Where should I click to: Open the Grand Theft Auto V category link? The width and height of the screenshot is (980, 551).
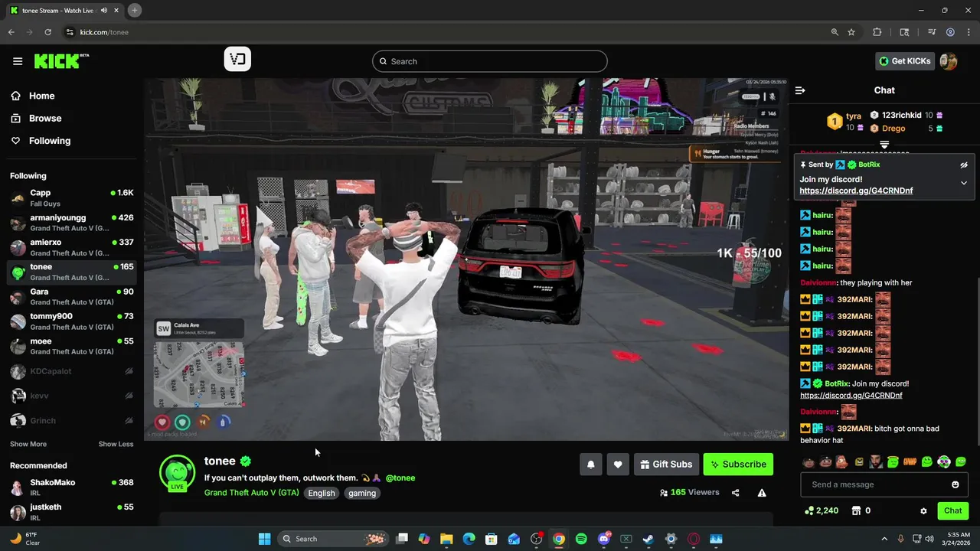(x=251, y=493)
